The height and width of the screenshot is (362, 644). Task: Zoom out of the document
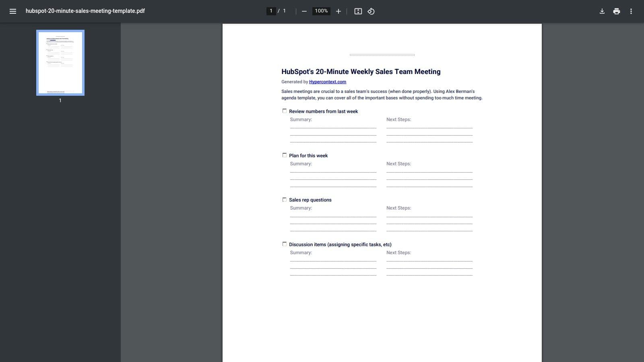click(x=304, y=11)
